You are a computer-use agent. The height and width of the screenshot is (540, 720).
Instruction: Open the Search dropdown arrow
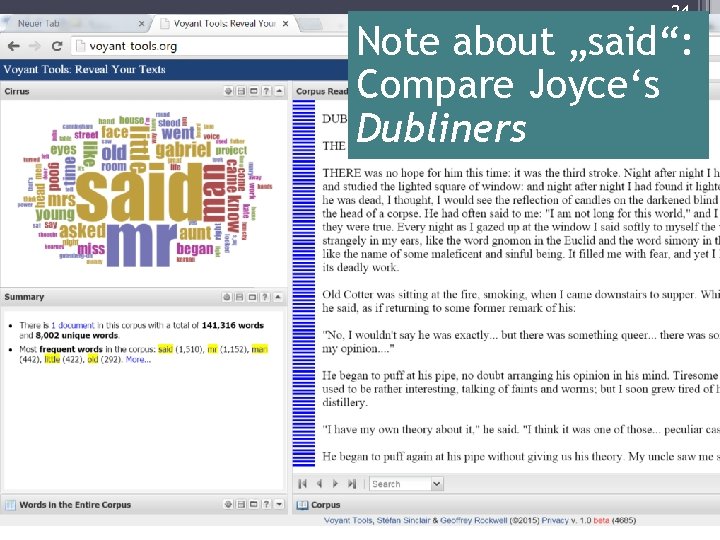pos(437,484)
